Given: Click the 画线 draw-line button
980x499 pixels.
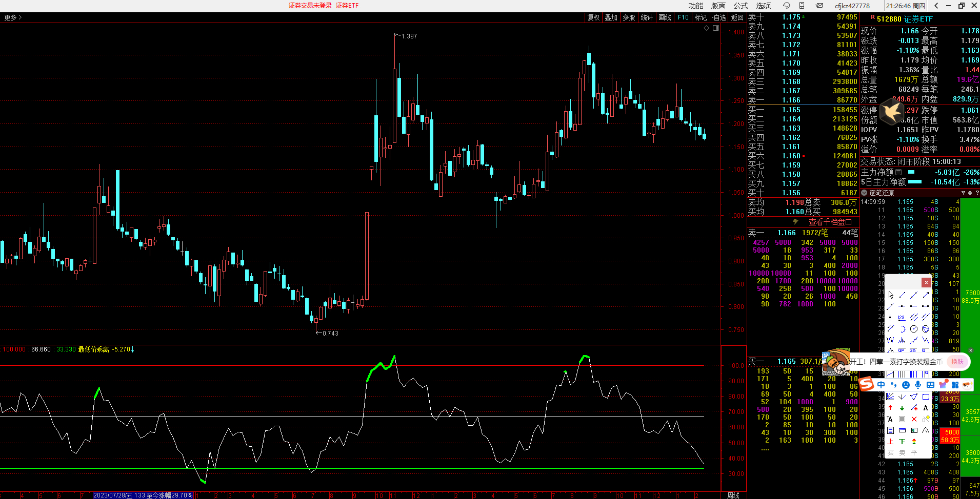Looking at the screenshot, I should 665,17.
